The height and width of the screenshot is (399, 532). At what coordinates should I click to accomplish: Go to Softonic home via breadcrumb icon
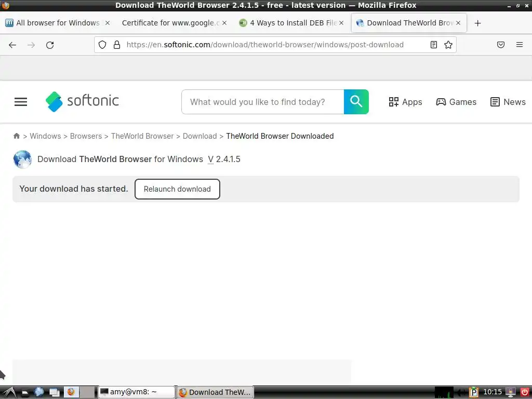click(x=16, y=136)
